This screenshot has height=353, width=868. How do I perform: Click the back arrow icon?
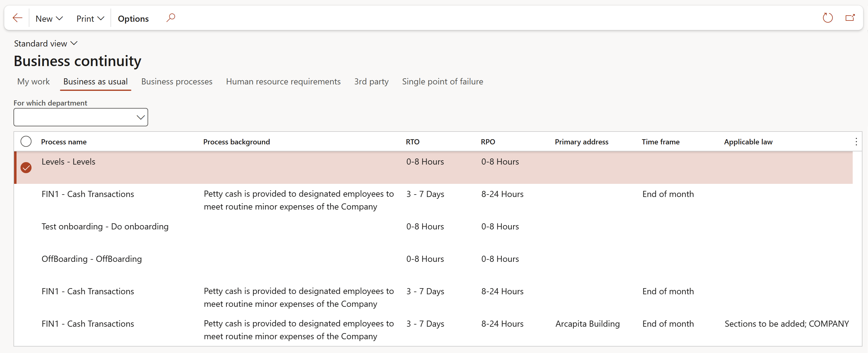17,18
